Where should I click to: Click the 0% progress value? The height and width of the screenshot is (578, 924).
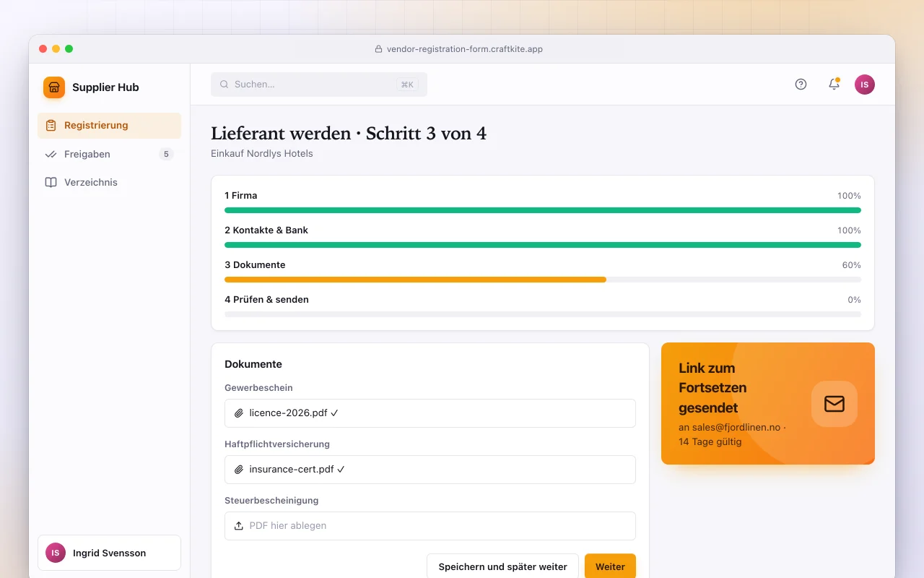[x=855, y=300]
